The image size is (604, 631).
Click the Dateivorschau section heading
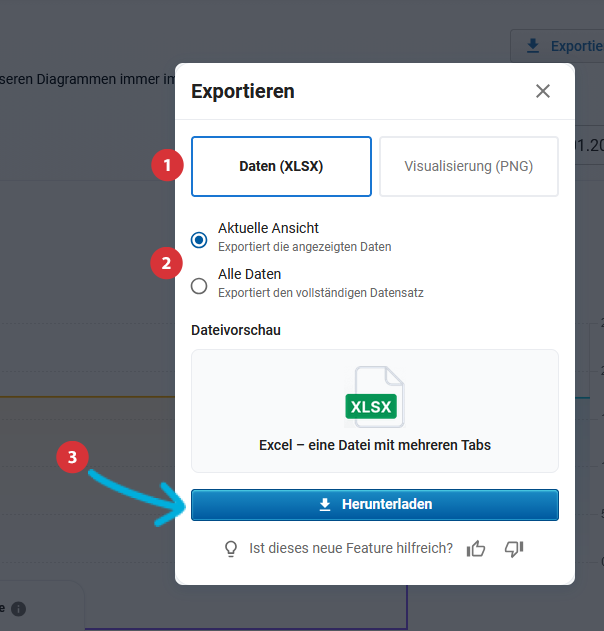point(236,330)
